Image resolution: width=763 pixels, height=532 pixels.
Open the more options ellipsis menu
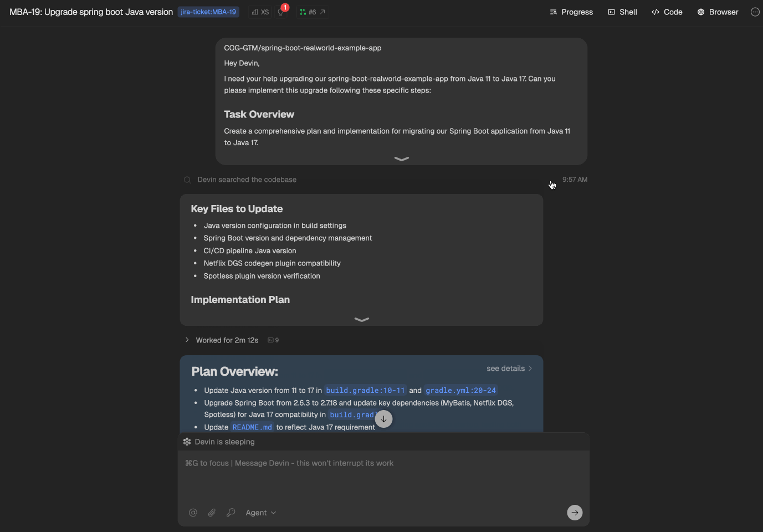coord(755,12)
